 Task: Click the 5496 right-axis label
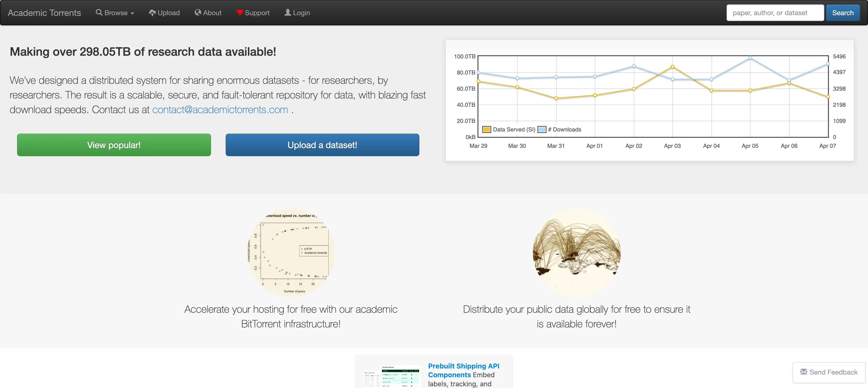(x=839, y=56)
